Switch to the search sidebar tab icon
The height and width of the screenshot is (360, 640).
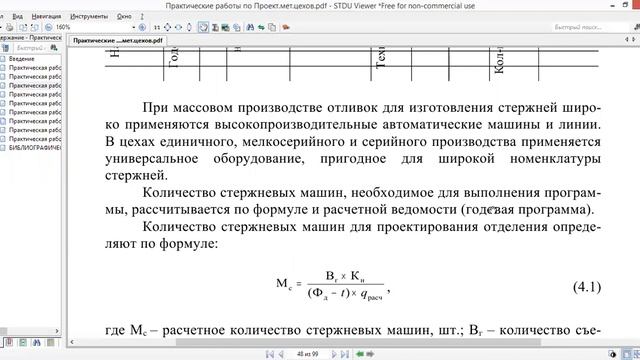click(37, 342)
